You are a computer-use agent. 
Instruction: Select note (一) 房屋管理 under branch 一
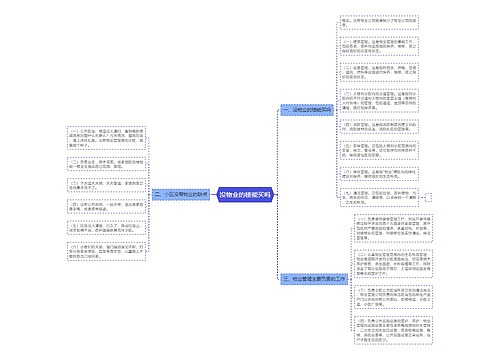(x=379, y=47)
